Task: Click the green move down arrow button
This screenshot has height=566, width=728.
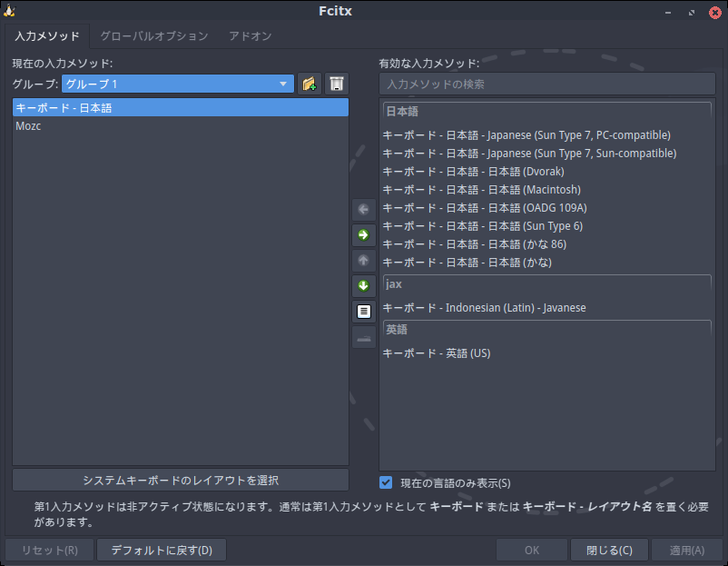Action: [x=363, y=285]
